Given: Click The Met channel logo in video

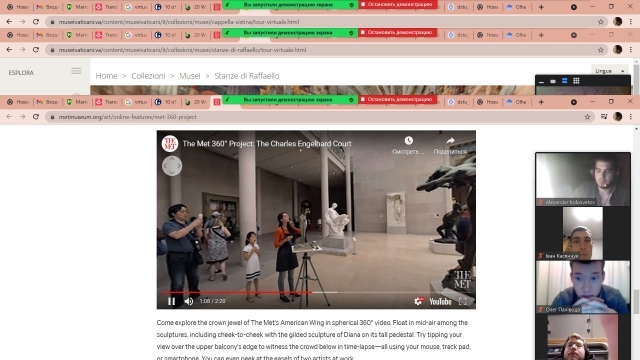Looking at the screenshot, I should tap(170, 144).
